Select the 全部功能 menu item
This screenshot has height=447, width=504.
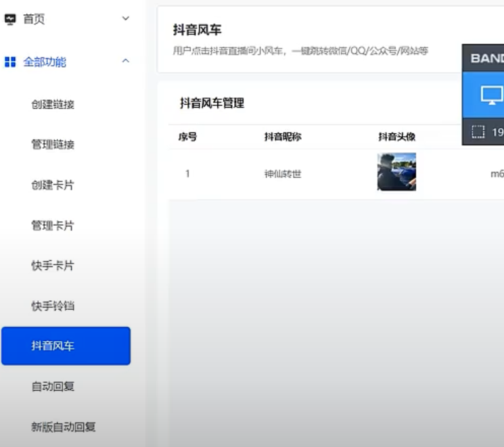[45, 62]
